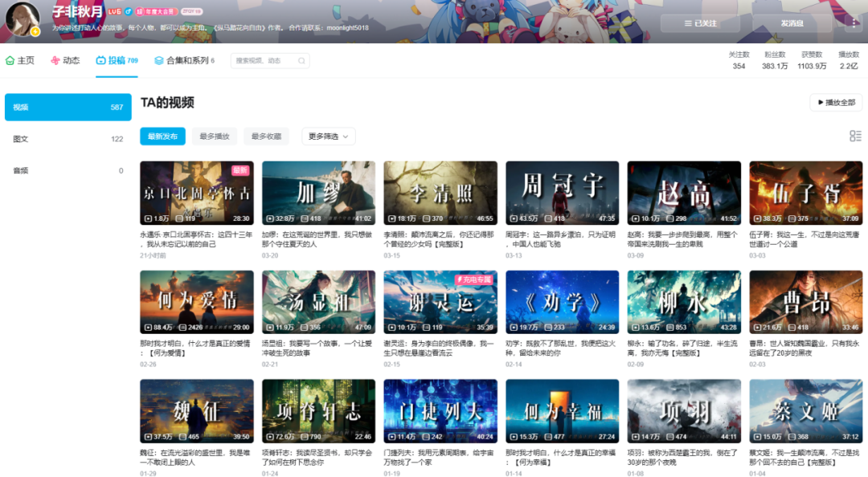Open the 主页 home tab
The height and width of the screenshot is (477, 868).
[x=20, y=61]
